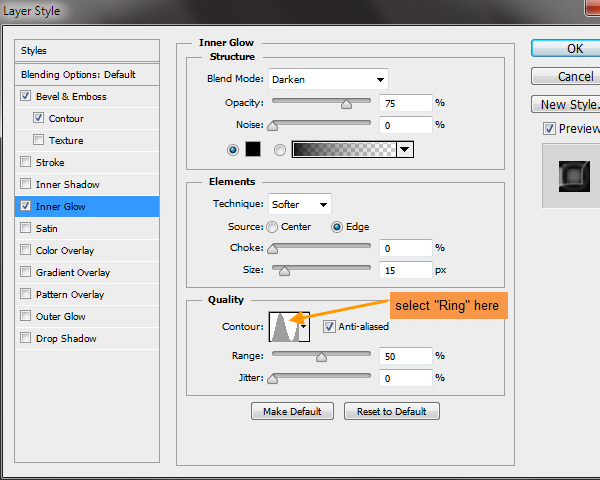Image resolution: width=600 pixels, height=480 pixels.
Task: Enable the Stroke effect checkbox
Action: click(25, 162)
